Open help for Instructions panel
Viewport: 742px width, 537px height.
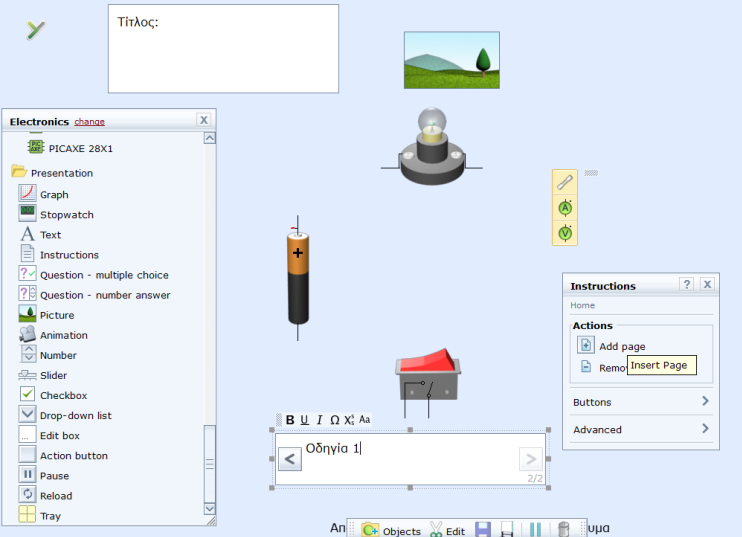click(687, 284)
